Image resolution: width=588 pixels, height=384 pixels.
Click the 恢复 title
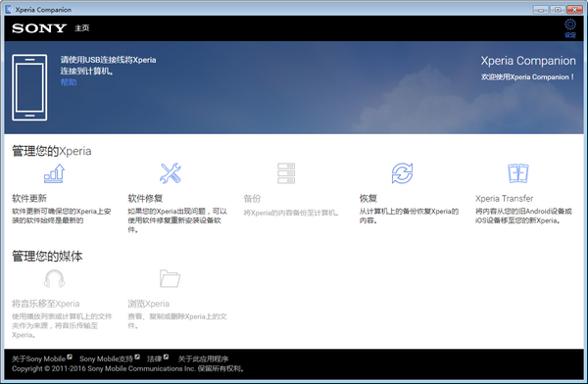[x=368, y=199]
